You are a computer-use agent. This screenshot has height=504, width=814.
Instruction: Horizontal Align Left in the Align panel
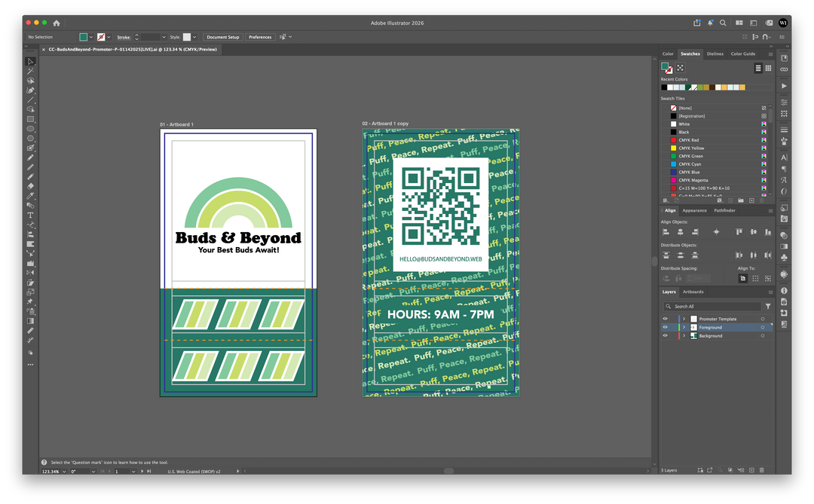click(x=666, y=232)
